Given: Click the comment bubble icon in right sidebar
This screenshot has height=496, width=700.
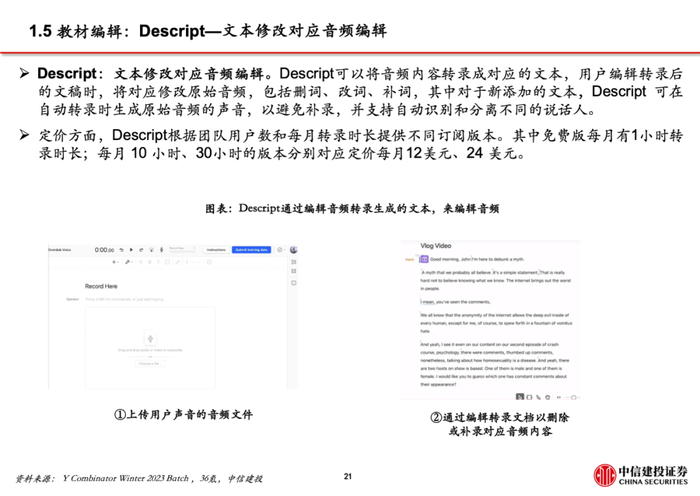Looking at the screenshot, I should click(x=294, y=283).
